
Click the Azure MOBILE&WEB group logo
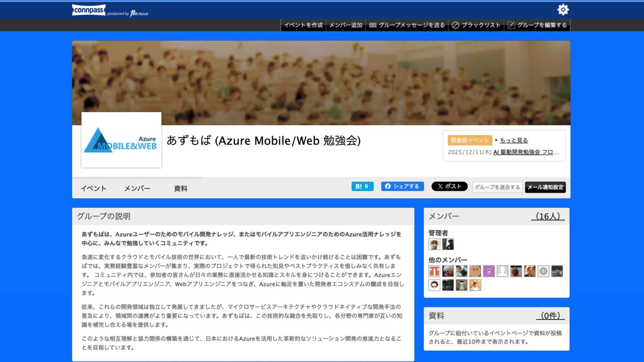(121, 140)
